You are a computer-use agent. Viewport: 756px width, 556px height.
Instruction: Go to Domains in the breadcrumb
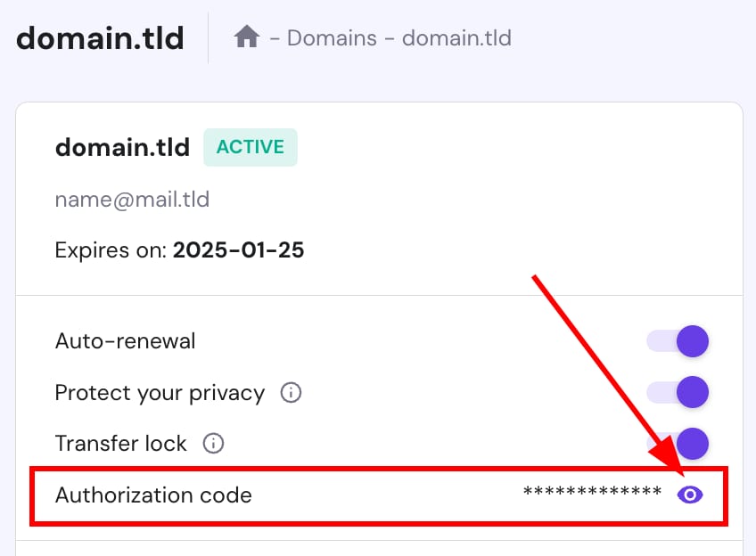click(333, 38)
